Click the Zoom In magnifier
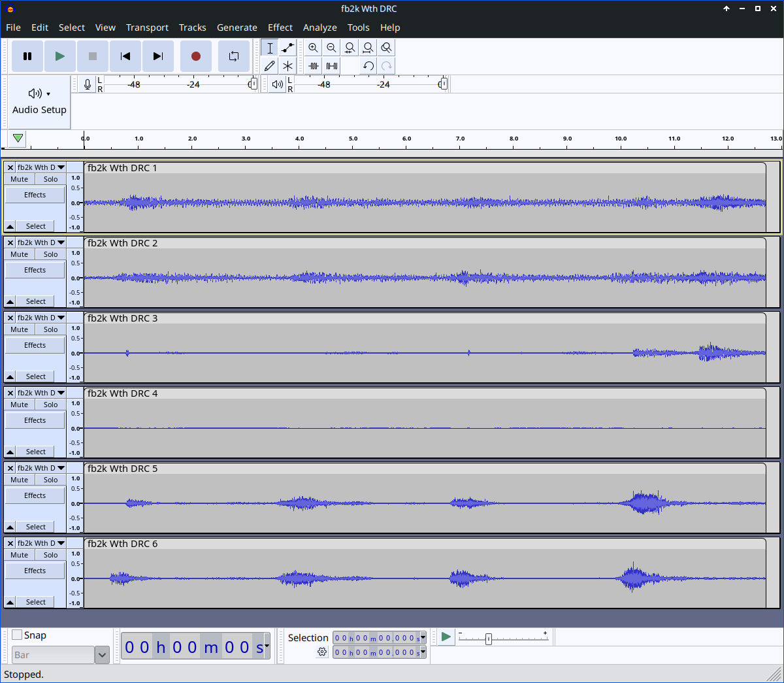The height and width of the screenshot is (683, 784). point(314,48)
